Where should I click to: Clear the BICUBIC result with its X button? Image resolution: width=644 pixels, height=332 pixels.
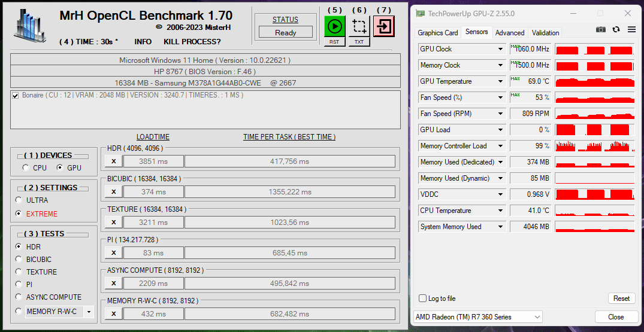114,192
